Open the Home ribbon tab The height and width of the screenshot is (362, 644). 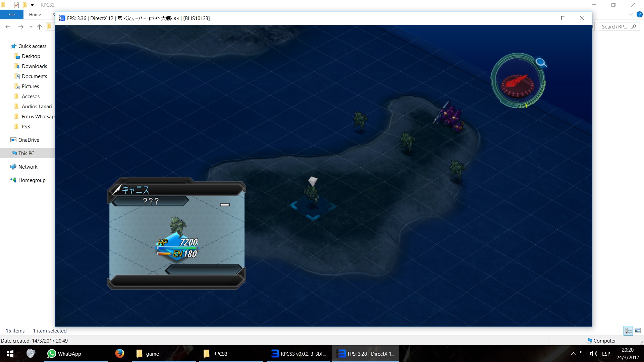point(35,14)
